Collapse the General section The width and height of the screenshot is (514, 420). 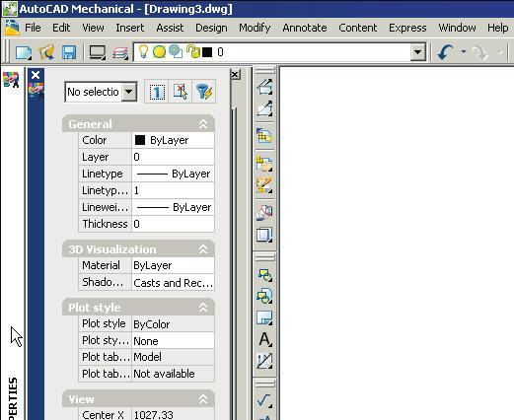(203, 124)
